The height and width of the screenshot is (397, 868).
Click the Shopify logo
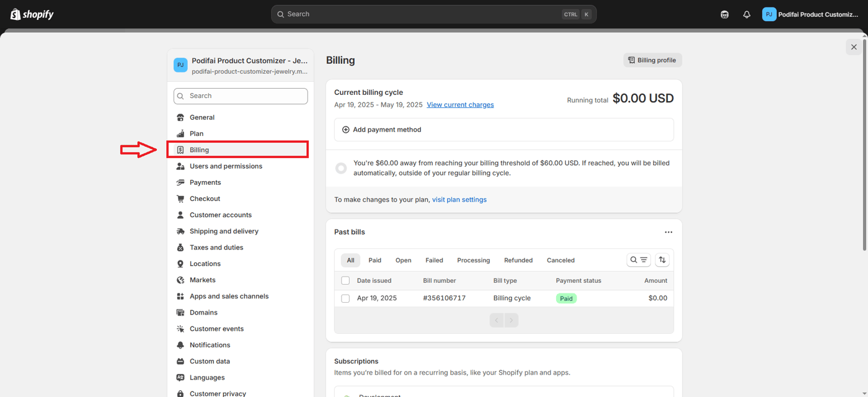point(32,14)
